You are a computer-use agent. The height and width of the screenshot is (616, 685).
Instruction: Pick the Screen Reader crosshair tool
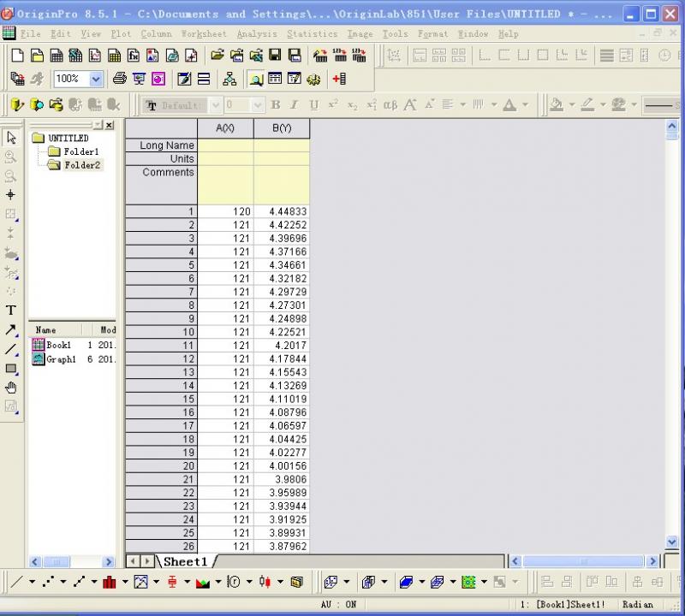click(x=11, y=195)
